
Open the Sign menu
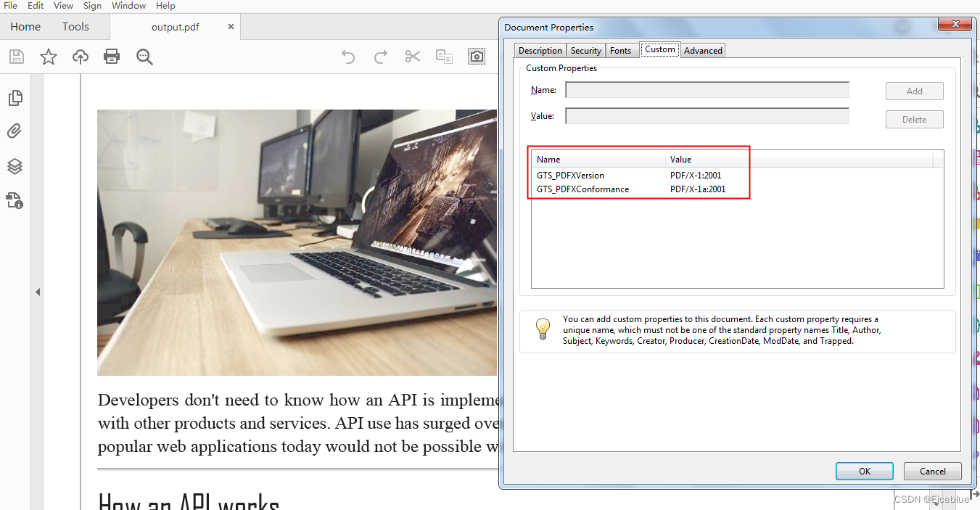(x=92, y=6)
